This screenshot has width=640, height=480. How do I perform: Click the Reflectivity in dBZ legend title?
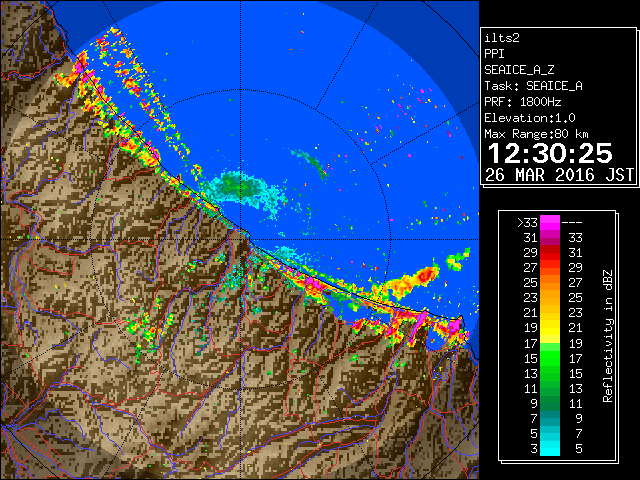click(608, 336)
